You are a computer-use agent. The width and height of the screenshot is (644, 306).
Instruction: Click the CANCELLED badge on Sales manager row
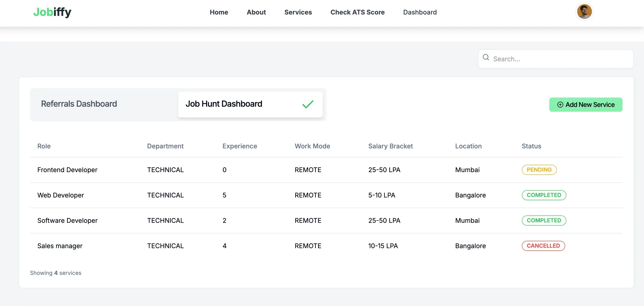coord(543,246)
